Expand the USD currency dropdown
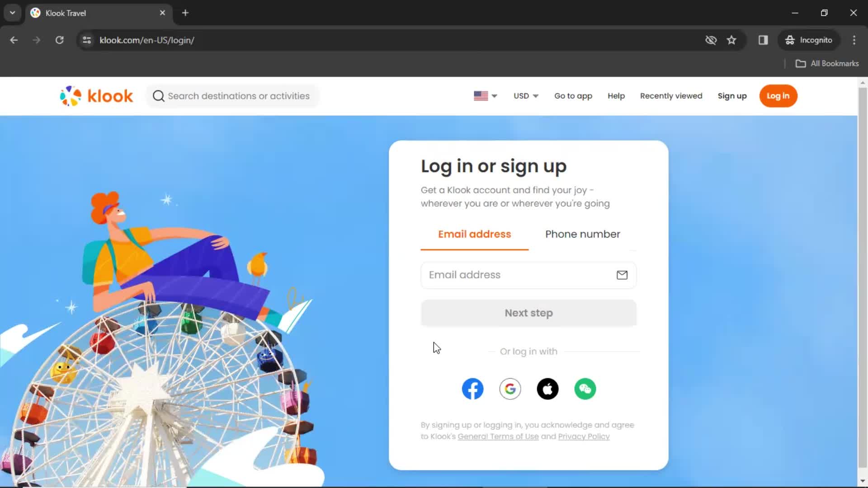 tap(524, 96)
